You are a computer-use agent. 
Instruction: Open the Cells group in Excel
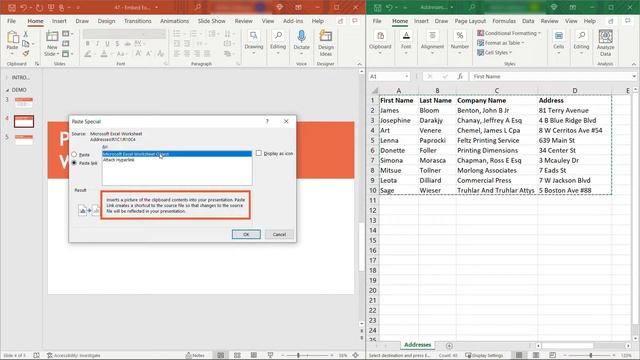pyautogui.click(x=559, y=42)
